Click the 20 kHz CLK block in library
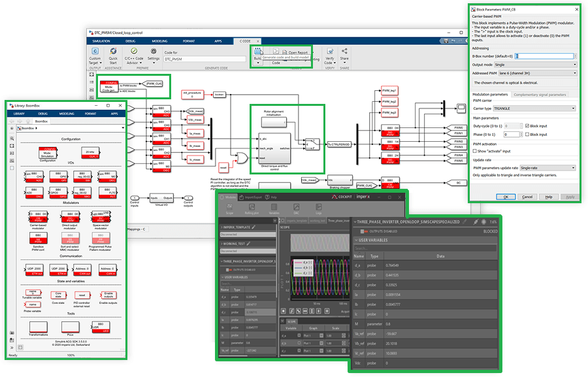 tap(90, 152)
